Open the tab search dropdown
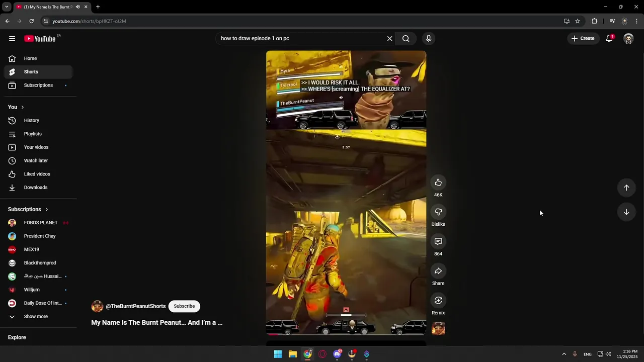 7,7
